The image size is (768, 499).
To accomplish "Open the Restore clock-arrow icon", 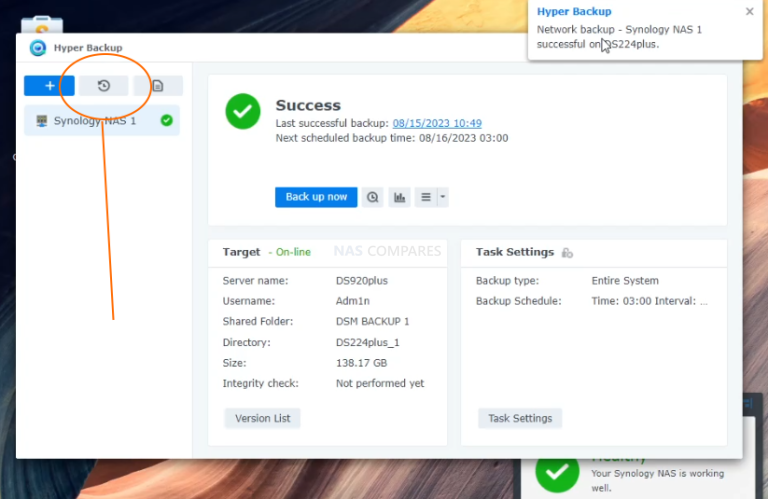I will [104, 86].
